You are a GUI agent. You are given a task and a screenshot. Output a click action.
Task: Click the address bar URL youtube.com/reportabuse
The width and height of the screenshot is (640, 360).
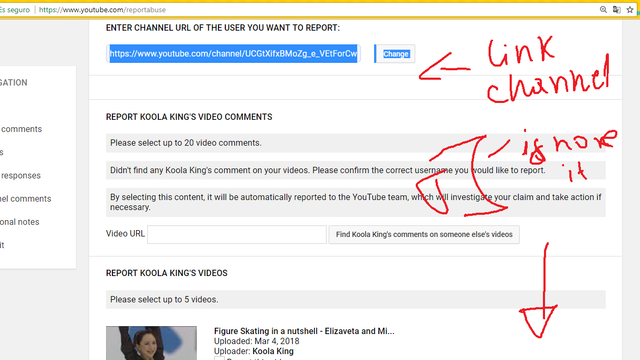tap(102, 10)
